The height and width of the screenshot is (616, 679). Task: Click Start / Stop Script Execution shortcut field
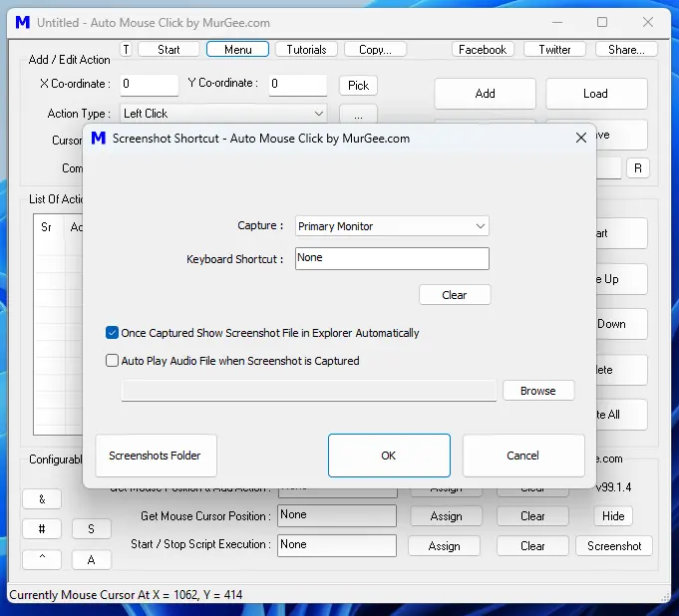[x=337, y=545]
